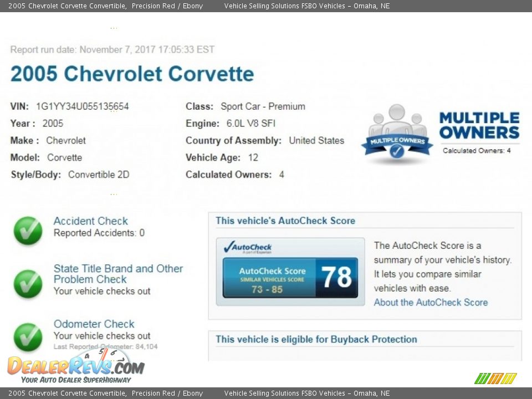Image resolution: width=532 pixels, height=399 pixels.
Task: Open the Odometer Check link
Action: click(94, 324)
